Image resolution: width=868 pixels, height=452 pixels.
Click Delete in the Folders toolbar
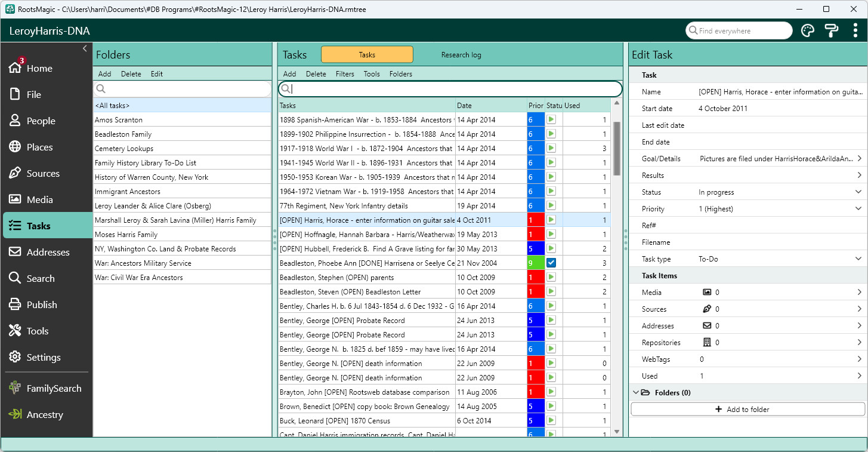131,74
